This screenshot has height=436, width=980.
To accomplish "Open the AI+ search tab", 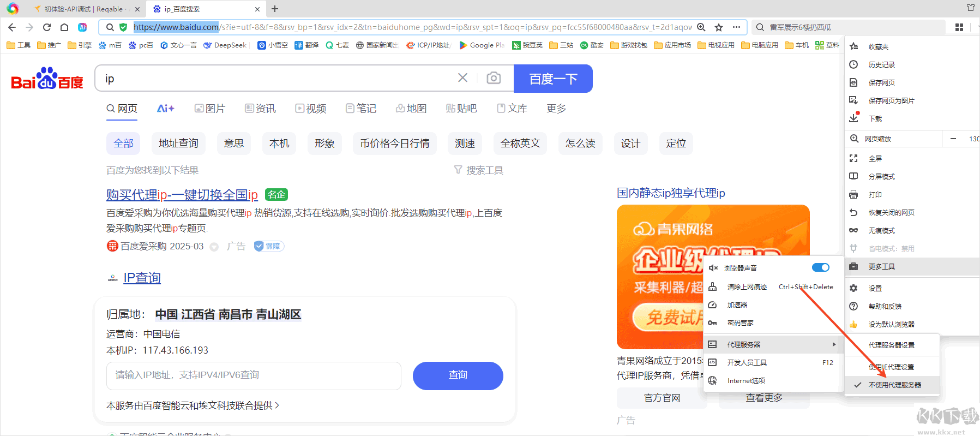I will tap(165, 109).
